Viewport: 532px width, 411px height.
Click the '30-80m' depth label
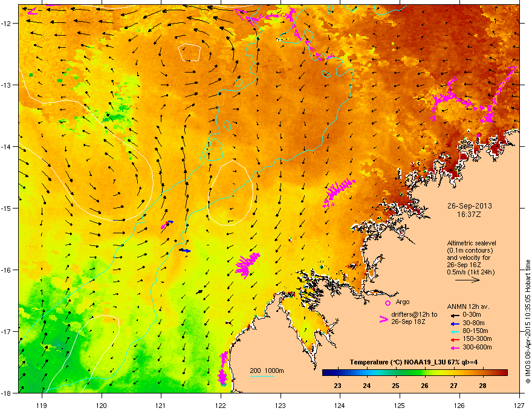(x=473, y=323)
